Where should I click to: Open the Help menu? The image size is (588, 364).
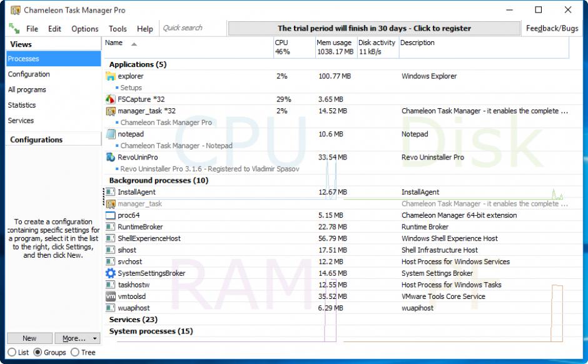point(144,29)
